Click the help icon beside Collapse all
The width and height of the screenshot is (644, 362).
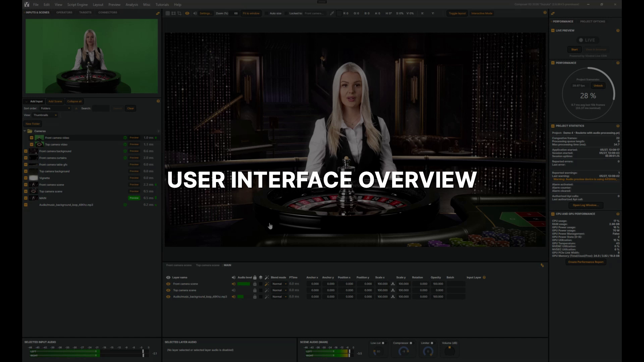point(158,101)
